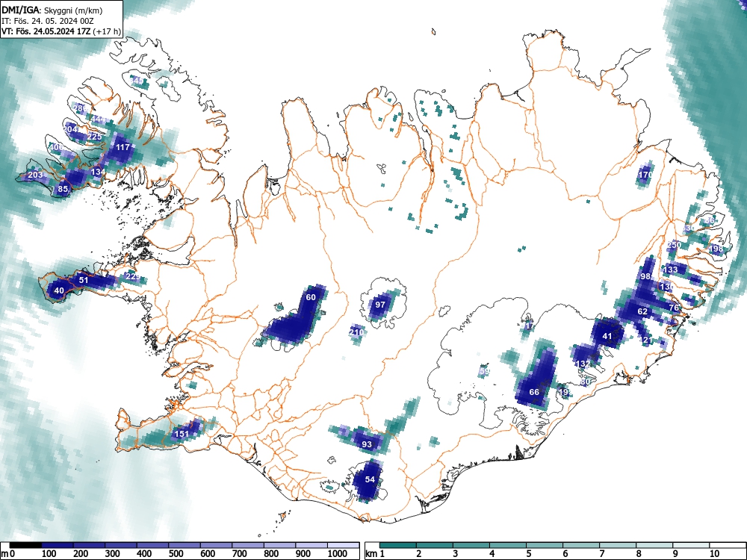
Task: Click the initial time line 'IT: Fös. 24. 05. 2024 00Z'
Action: 48,21
